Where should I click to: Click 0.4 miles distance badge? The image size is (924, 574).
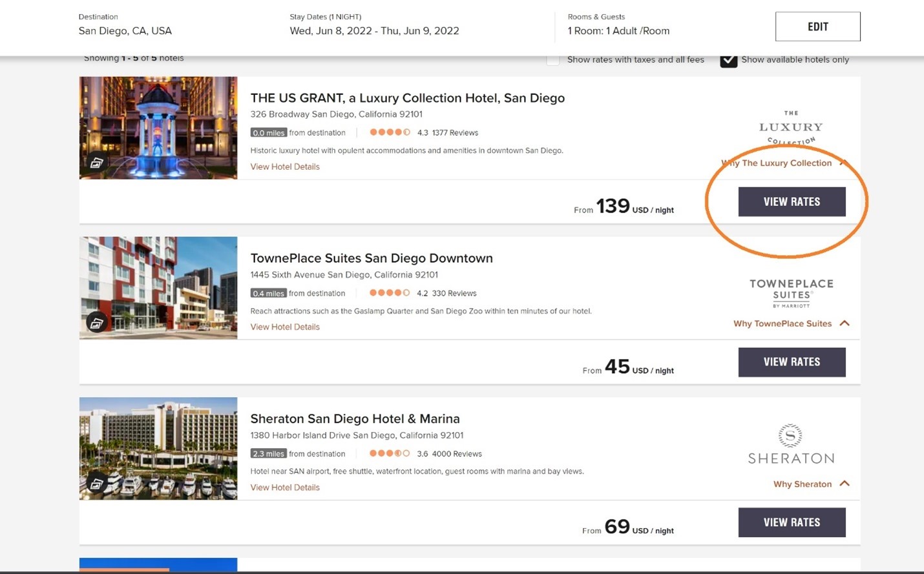(268, 293)
